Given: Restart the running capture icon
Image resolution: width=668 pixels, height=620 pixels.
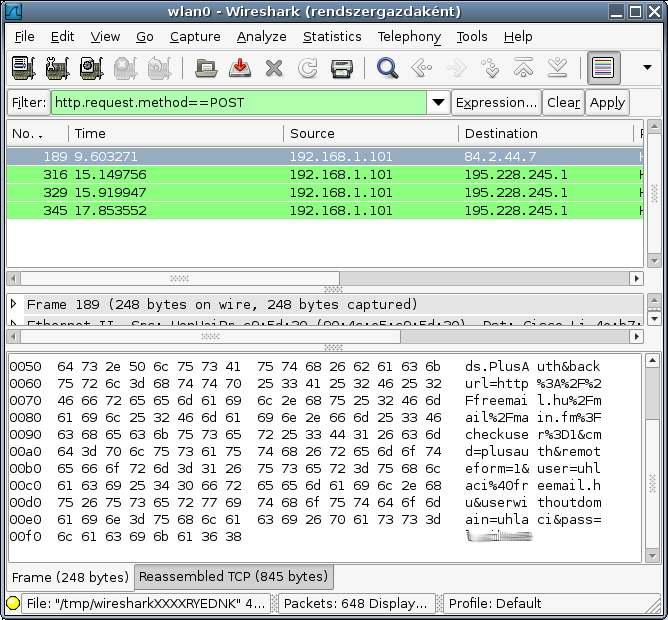Looking at the screenshot, I should pyautogui.click(x=160, y=68).
